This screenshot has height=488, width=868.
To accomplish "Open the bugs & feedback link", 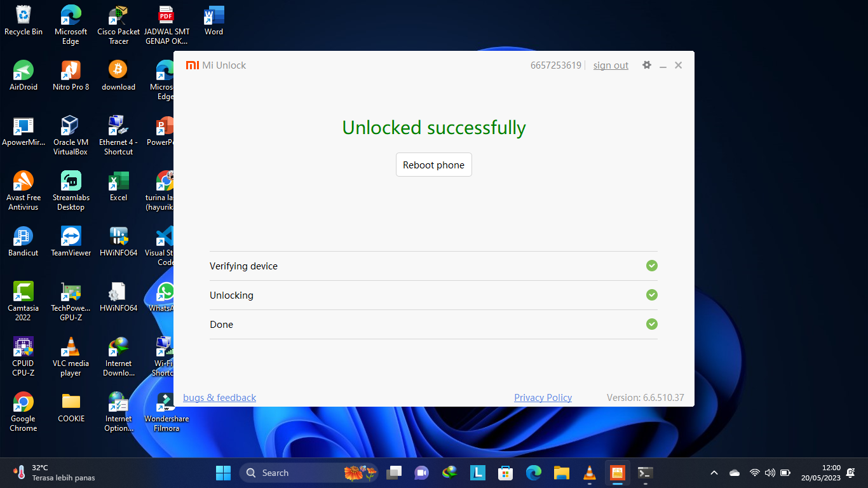I will click(x=219, y=398).
